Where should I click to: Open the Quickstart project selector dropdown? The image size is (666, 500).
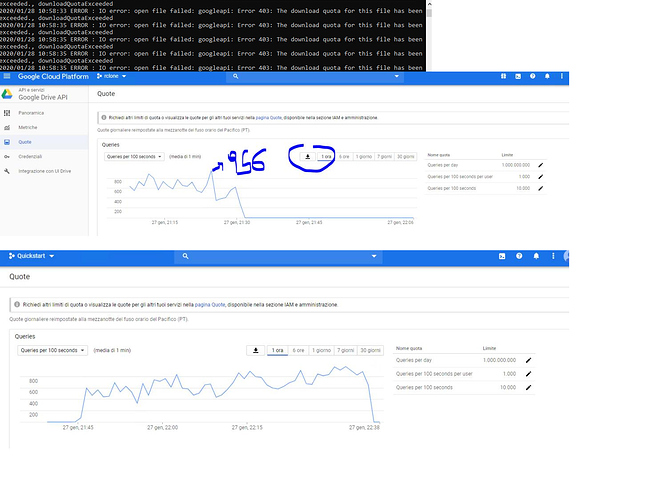[x=31, y=256]
